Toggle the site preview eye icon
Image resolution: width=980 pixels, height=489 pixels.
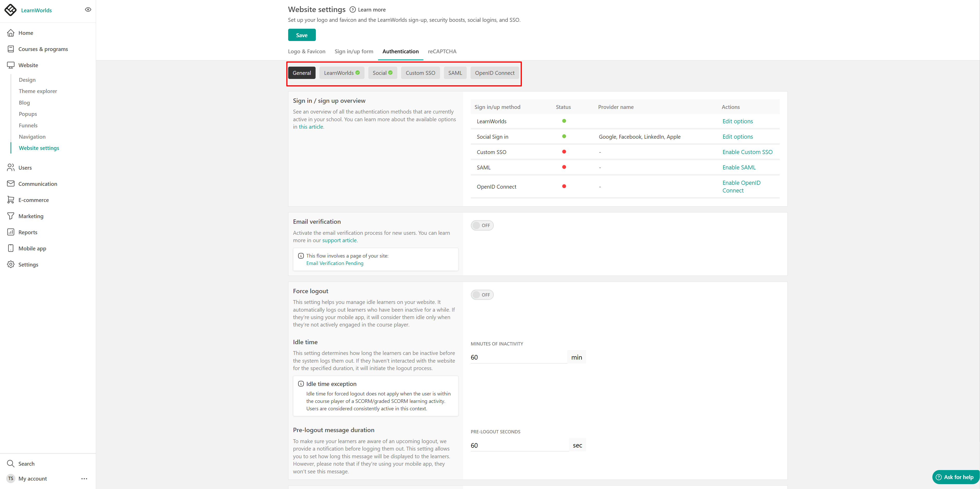click(88, 9)
